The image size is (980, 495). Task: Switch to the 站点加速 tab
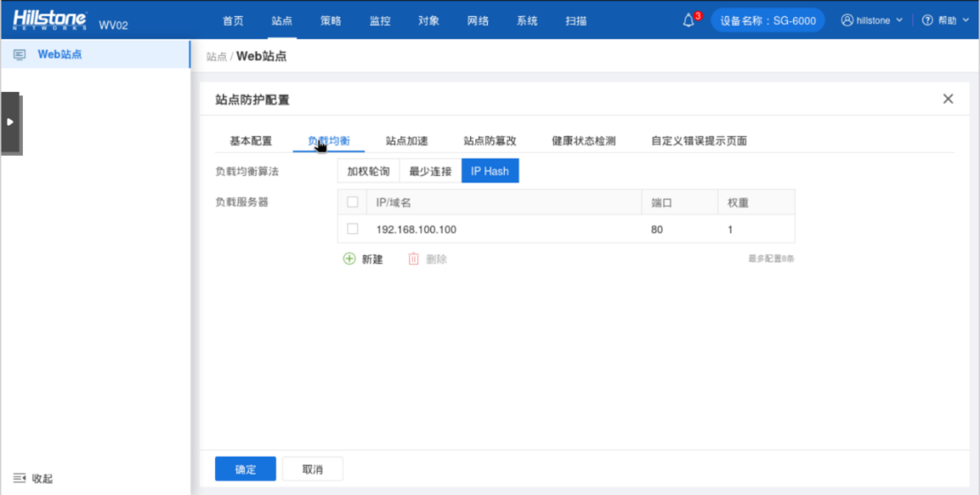click(406, 141)
